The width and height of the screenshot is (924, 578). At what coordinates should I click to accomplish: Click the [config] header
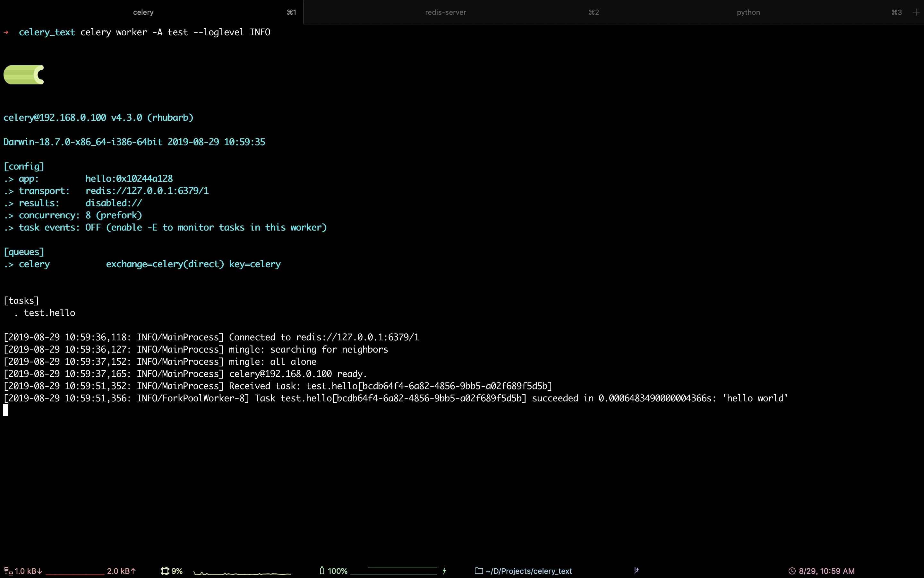tap(24, 166)
